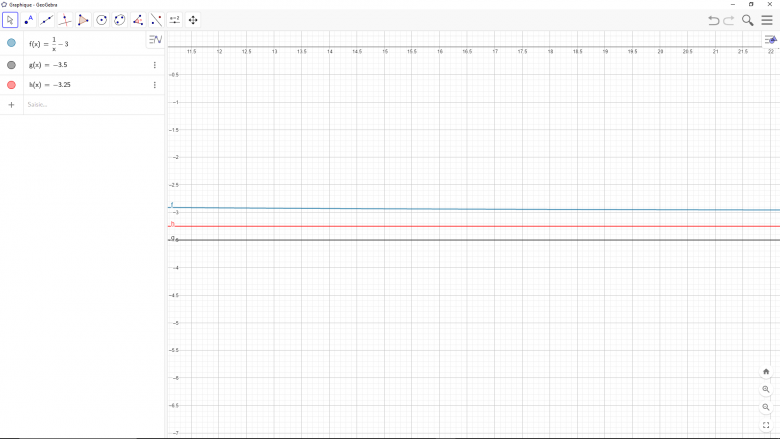780x439 pixels.
Task: Select the Circle with center tool
Action: 101,20
